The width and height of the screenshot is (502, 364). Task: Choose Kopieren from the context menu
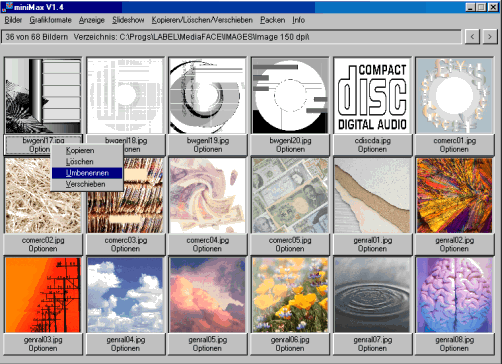click(x=87, y=150)
